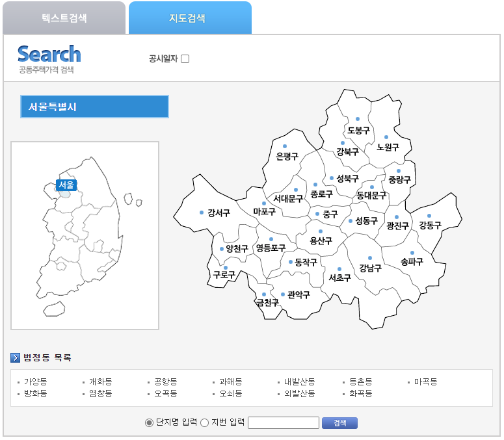Open 외발산동 in the dong list
This screenshot has height=440, width=504.
pos(299,393)
